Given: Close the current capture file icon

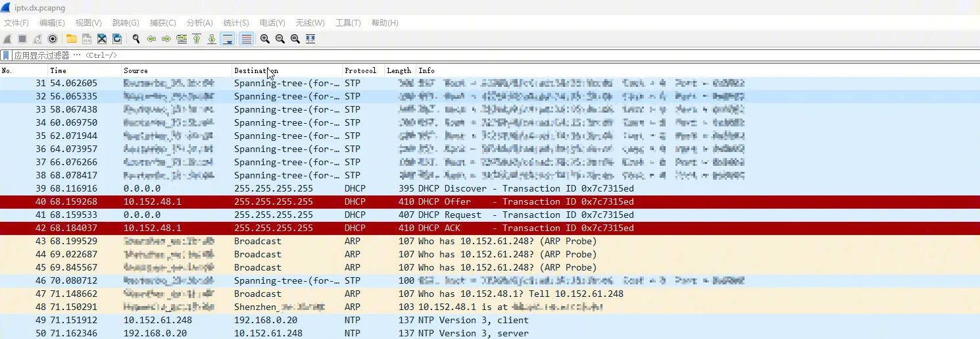Looking at the screenshot, I should point(102,39).
